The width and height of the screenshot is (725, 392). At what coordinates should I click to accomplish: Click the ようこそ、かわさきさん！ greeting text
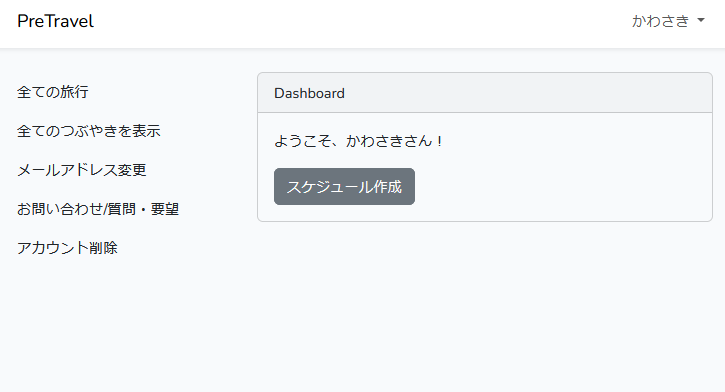359,141
